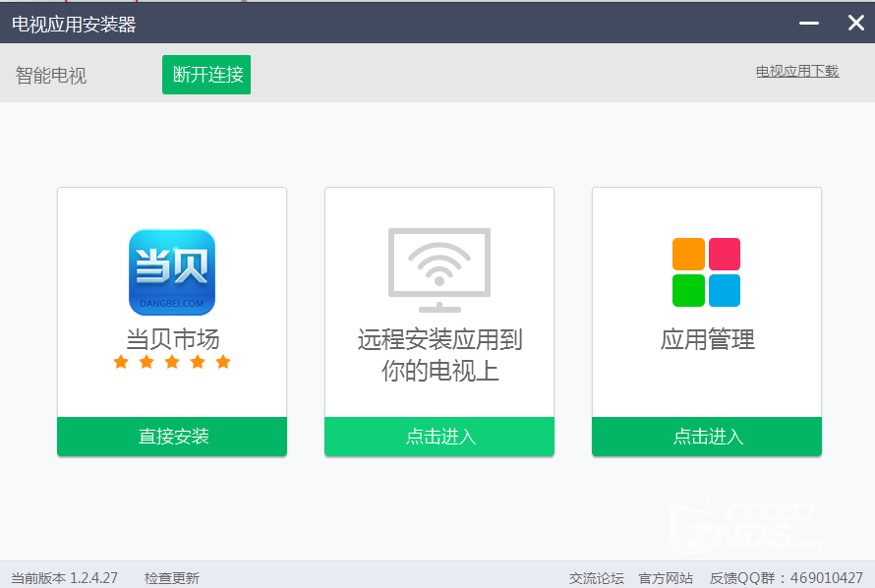Click the 远程安装应用到你的电视上 text
Screen dimensions: 875x588
pos(439,355)
